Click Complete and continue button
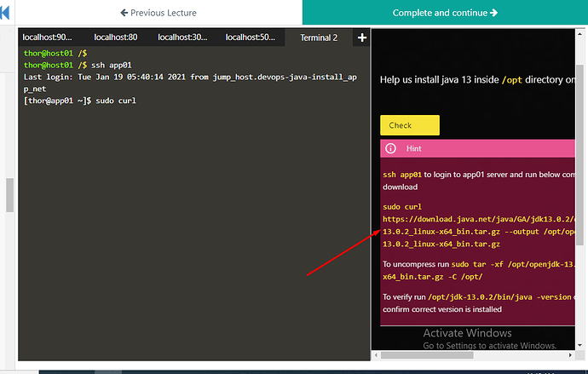588x374 pixels. tap(445, 13)
